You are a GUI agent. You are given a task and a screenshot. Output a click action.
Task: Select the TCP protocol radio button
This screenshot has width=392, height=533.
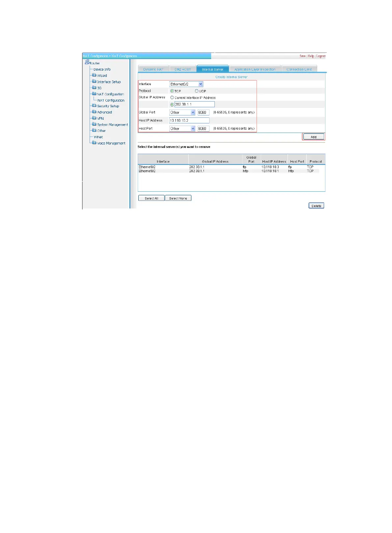pyautogui.click(x=172, y=91)
